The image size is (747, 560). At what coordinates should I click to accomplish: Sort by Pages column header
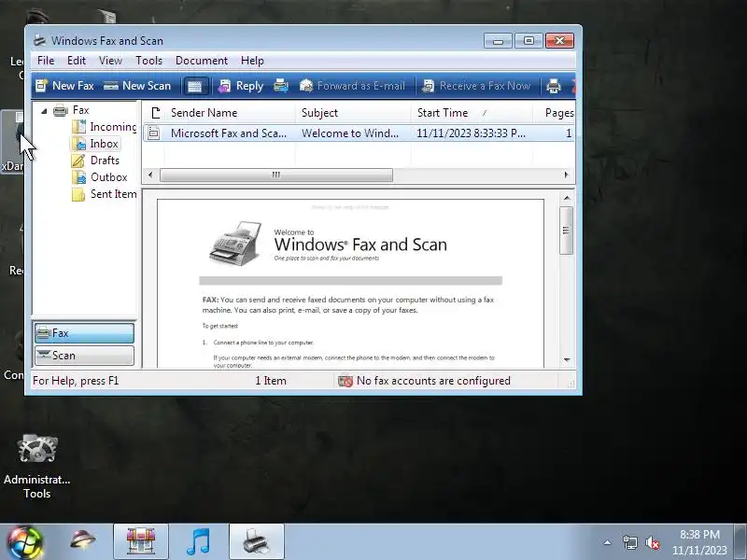point(554,113)
